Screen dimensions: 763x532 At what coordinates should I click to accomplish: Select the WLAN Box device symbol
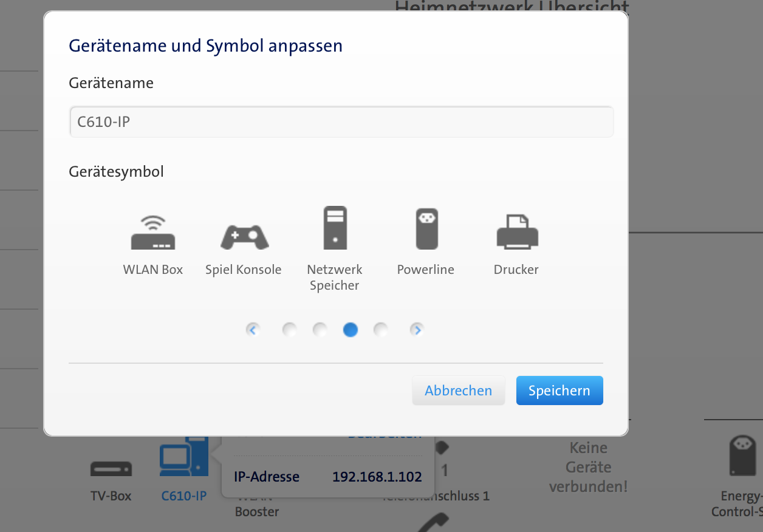tap(153, 233)
